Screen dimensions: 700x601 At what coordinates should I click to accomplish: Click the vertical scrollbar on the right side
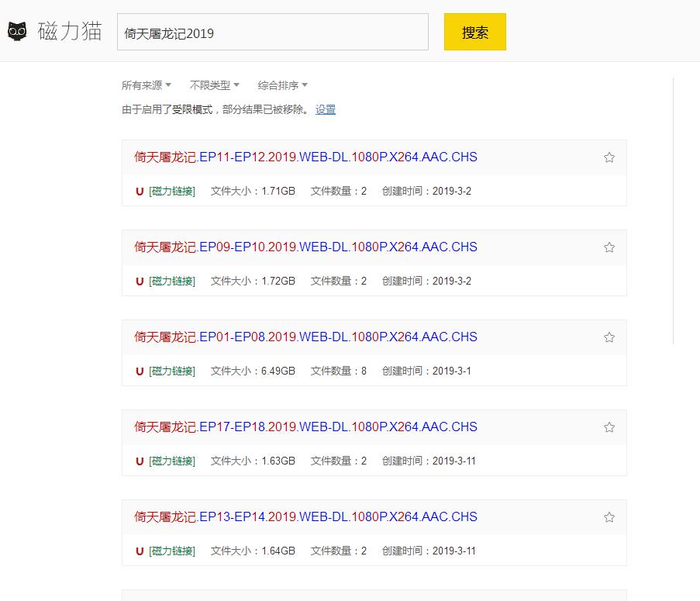673,209
